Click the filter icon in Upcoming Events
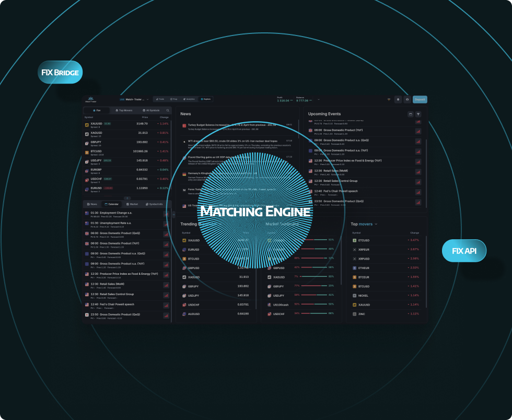 [x=418, y=114]
